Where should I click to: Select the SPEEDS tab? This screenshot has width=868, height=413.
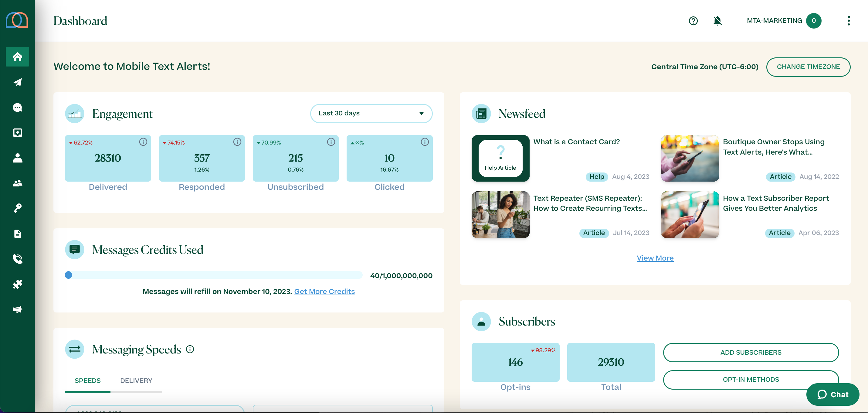88,380
